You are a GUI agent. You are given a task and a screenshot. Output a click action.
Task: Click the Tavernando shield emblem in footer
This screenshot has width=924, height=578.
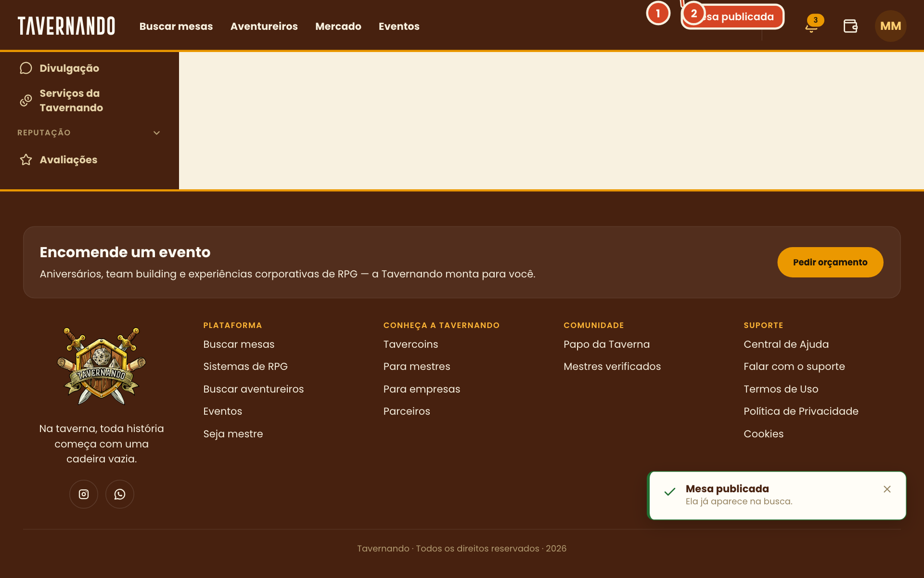tap(102, 366)
